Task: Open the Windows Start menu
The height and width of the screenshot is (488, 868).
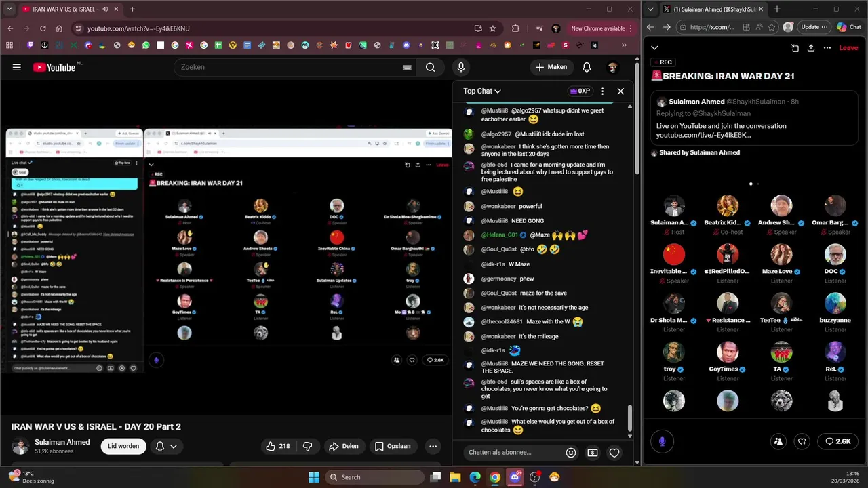Action: (314, 477)
